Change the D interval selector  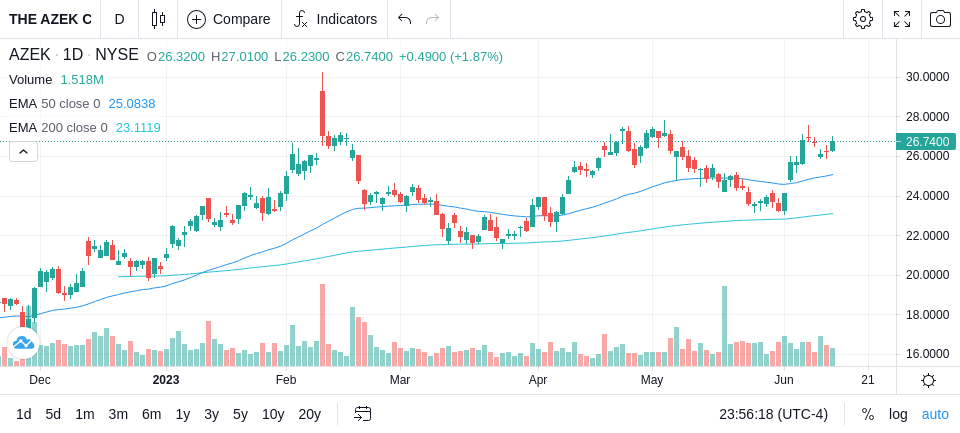(119, 19)
